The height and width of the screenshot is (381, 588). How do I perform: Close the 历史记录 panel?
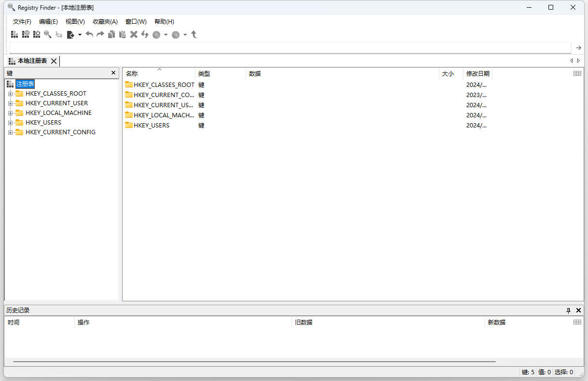point(578,310)
